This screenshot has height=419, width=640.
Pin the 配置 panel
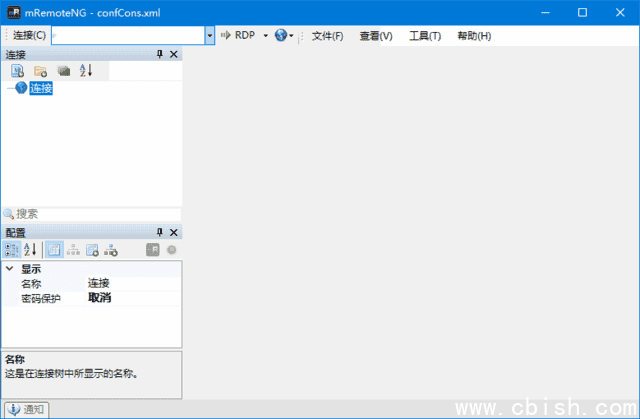pyautogui.click(x=160, y=233)
